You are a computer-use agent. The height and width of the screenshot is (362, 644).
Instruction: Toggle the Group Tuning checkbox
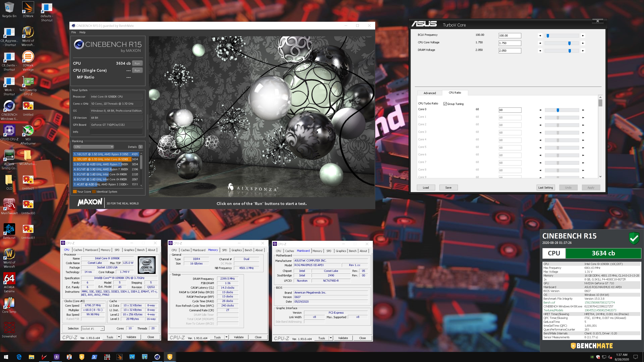445,104
